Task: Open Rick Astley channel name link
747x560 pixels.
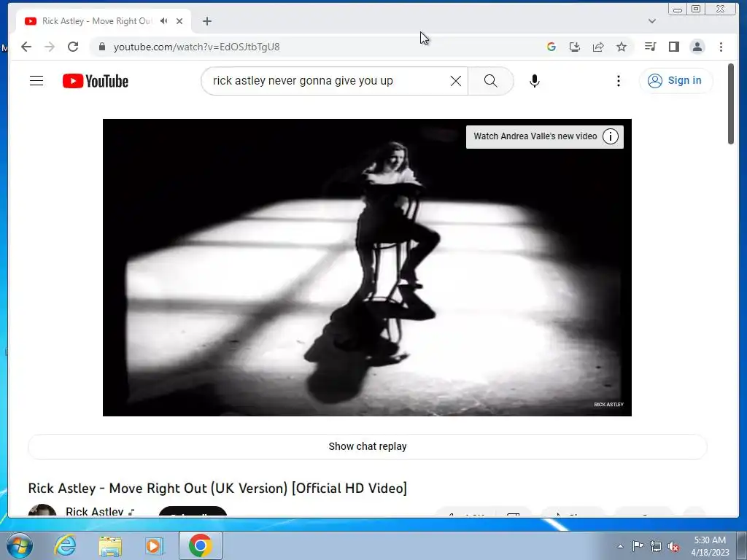Action: click(x=94, y=511)
